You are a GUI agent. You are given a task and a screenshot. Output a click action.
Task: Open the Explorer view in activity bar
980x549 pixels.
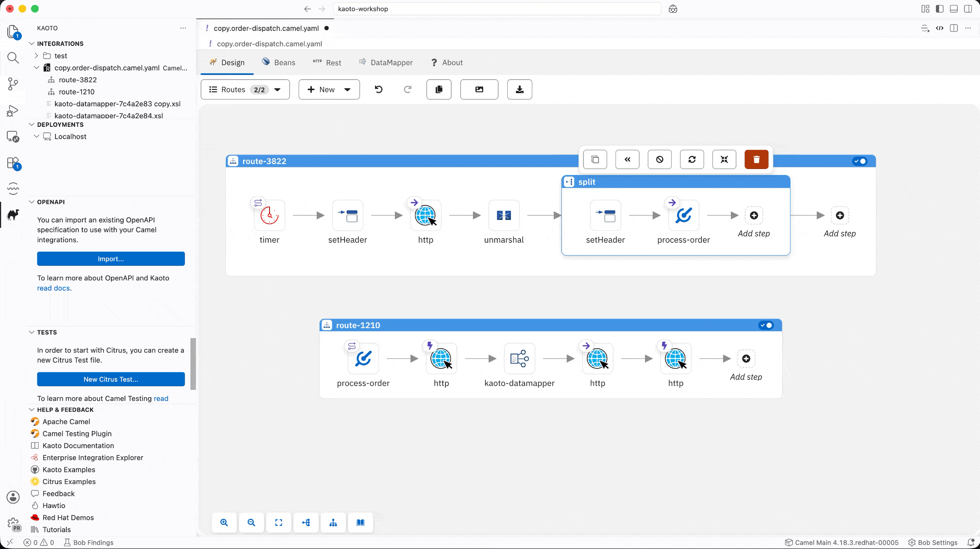13,32
